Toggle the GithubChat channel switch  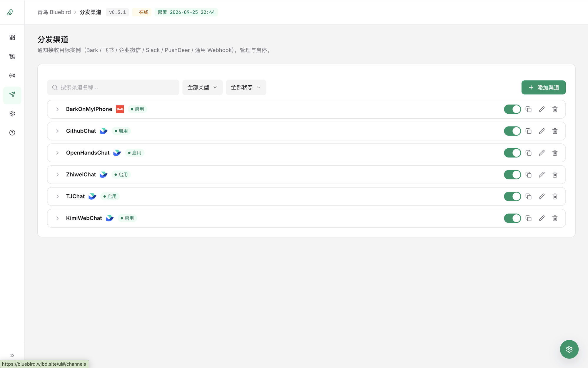click(512, 131)
